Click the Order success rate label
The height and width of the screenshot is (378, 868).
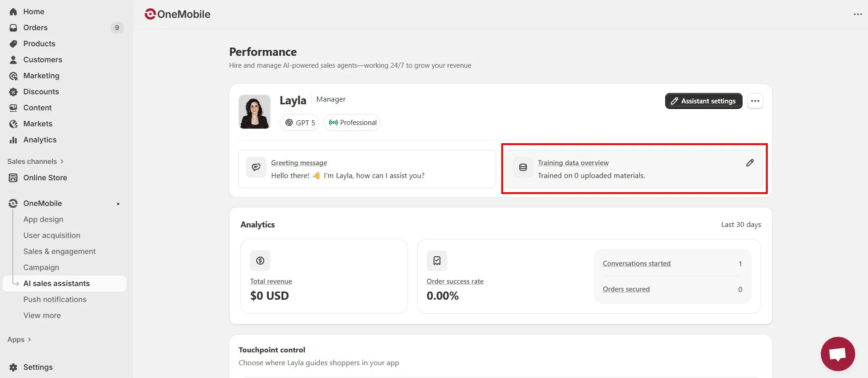[455, 281]
